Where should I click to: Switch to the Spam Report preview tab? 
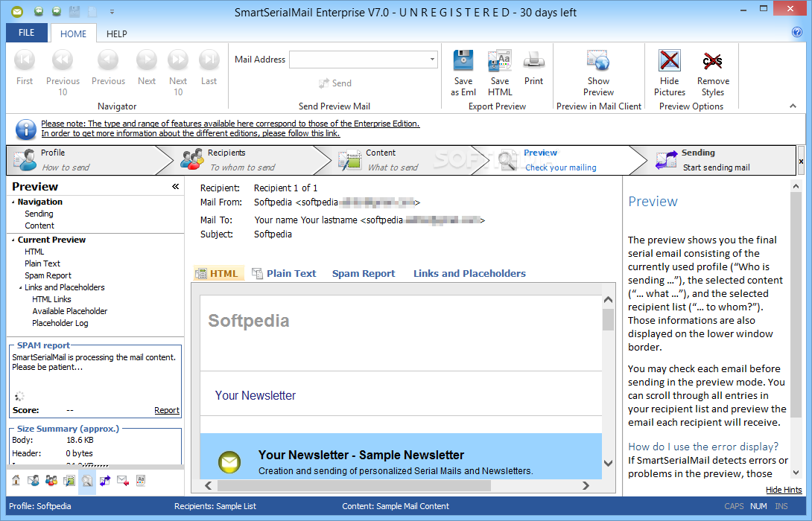coord(364,274)
